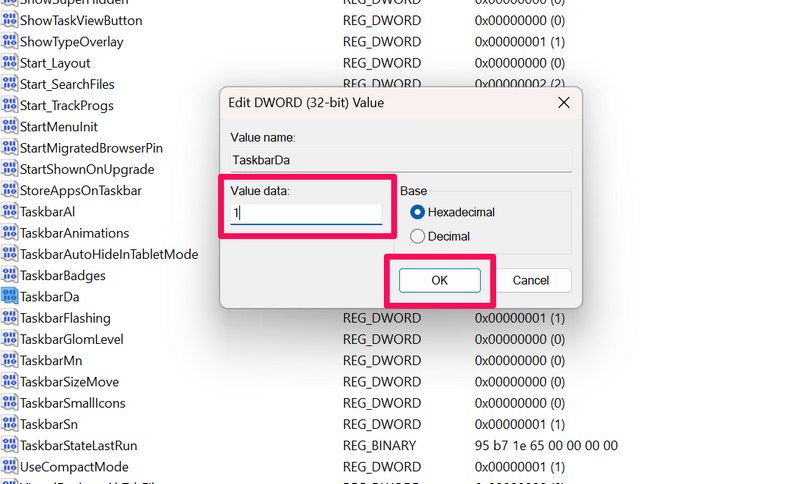Select the StoreAppsOnTaskbar entry name
The width and height of the screenshot is (800, 484).
(x=81, y=191)
